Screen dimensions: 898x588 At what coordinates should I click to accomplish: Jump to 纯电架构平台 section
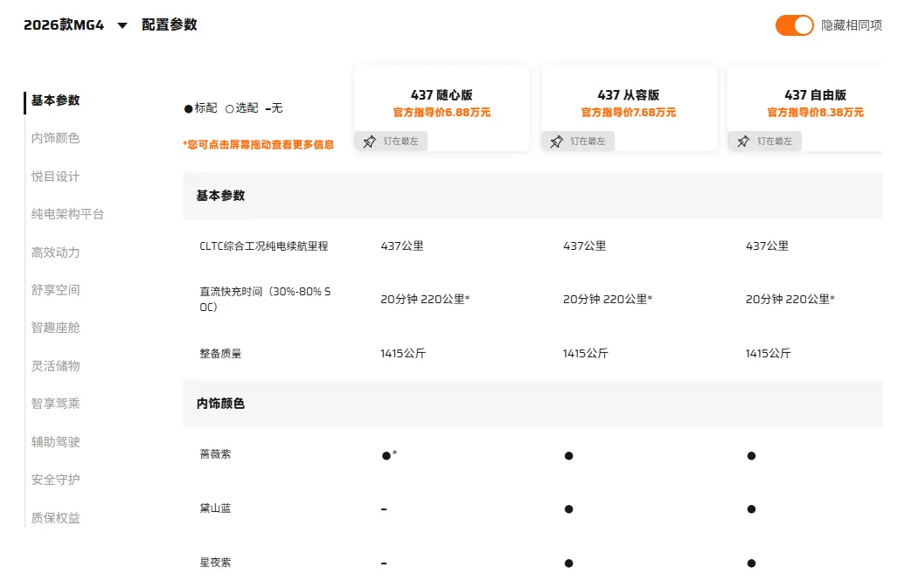[x=67, y=214]
